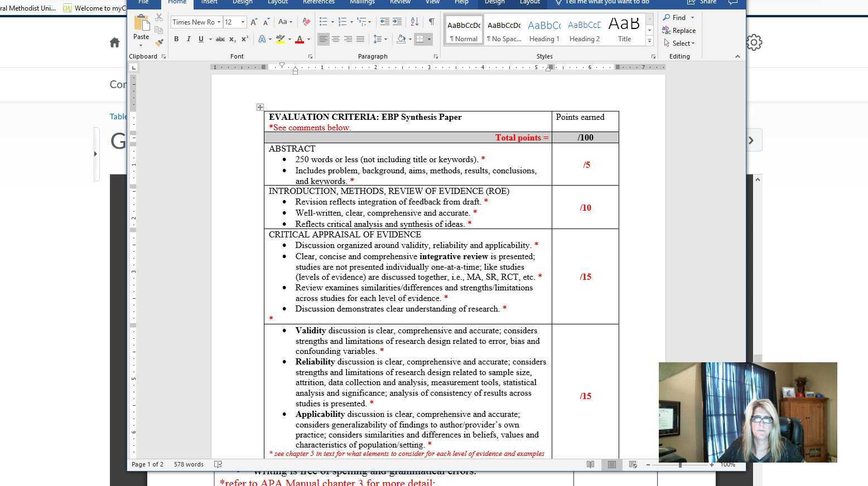
Task: Apply strikethrough to selected text
Action: [220, 39]
